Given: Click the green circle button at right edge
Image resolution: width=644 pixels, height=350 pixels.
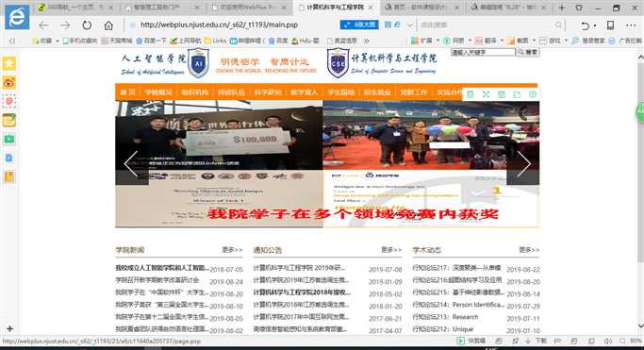Looking at the screenshot, I should 640,111.
